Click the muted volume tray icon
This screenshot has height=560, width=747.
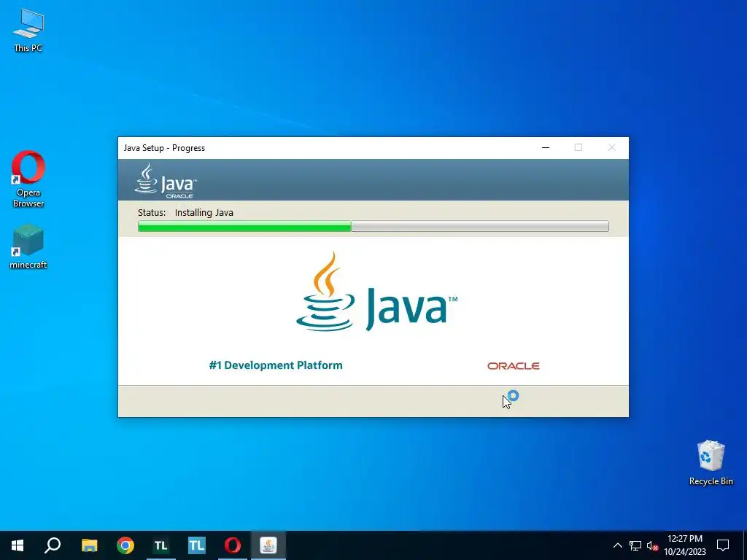click(x=652, y=545)
